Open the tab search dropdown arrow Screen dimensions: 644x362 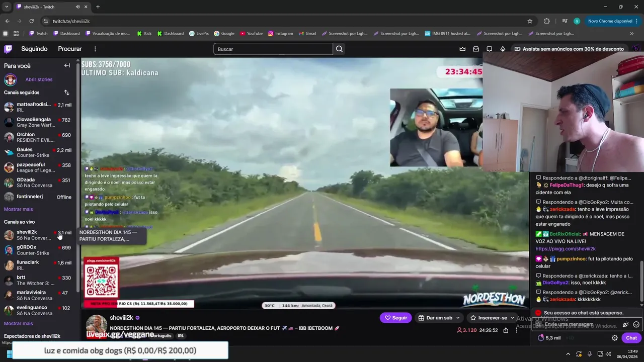point(7,7)
